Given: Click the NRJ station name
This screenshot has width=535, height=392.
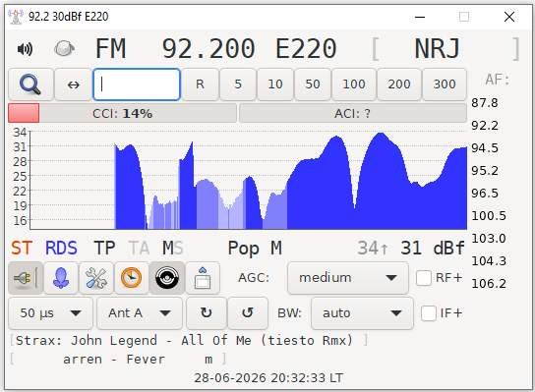Looking at the screenshot, I should click(x=437, y=49).
